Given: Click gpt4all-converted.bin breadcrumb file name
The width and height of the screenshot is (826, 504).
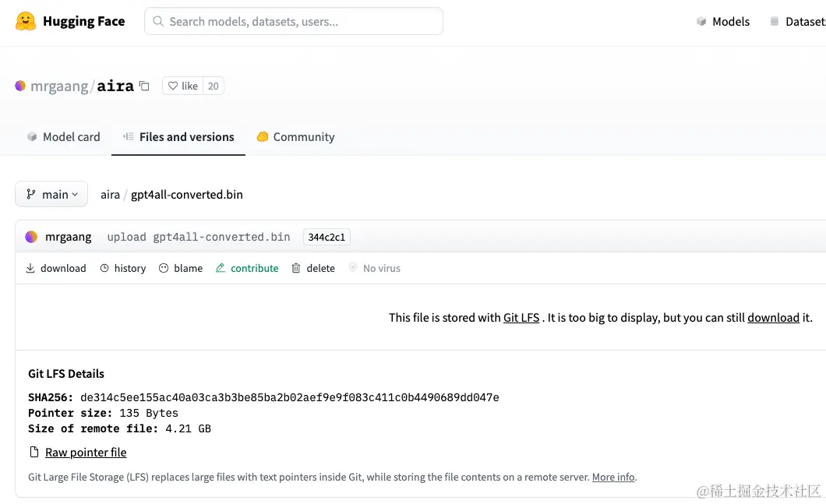Looking at the screenshot, I should 187,195.
